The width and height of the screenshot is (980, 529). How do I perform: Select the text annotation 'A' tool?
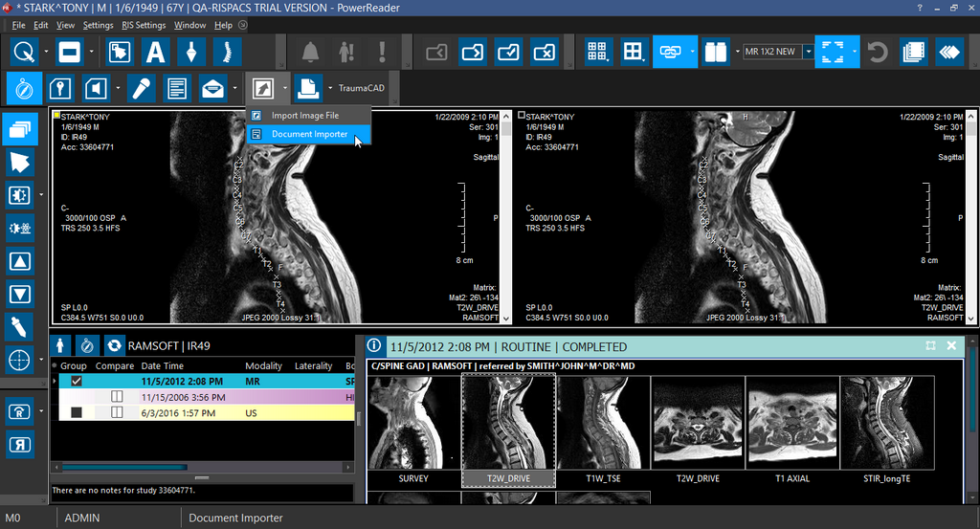point(156,52)
